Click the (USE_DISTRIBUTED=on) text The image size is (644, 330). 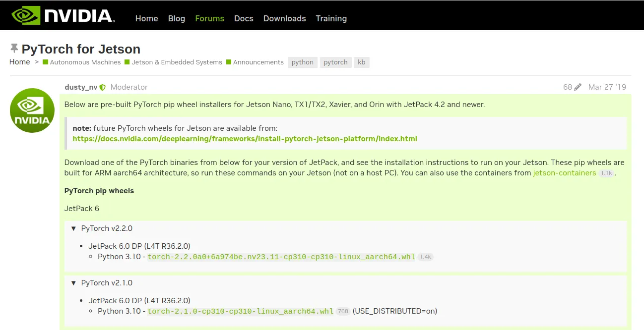[x=395, y=311]
